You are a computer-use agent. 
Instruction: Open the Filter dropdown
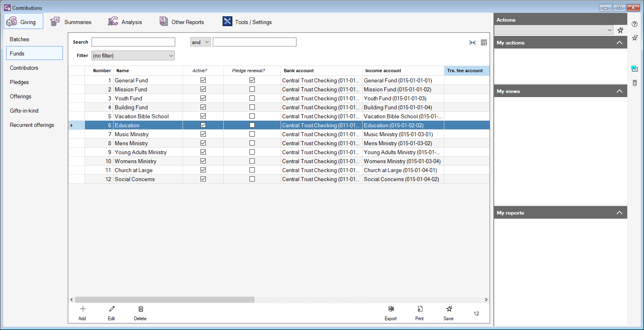click(x=133, y=55)
